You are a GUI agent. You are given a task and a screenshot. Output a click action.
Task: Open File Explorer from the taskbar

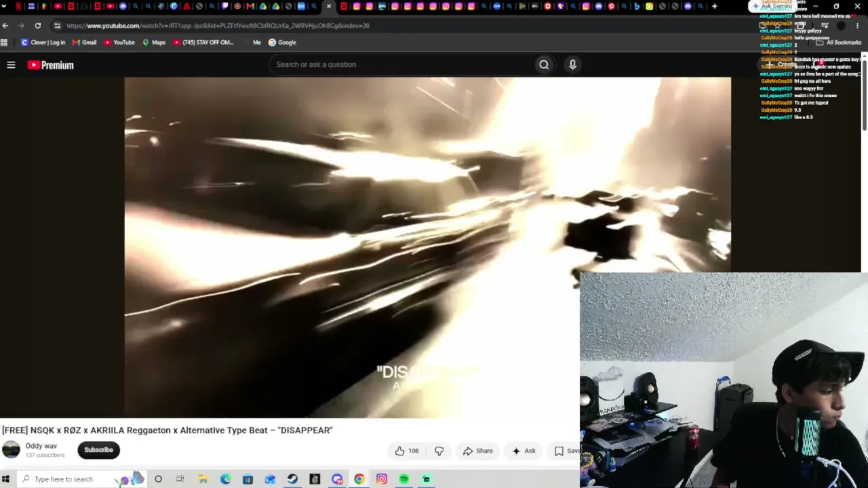203,479
